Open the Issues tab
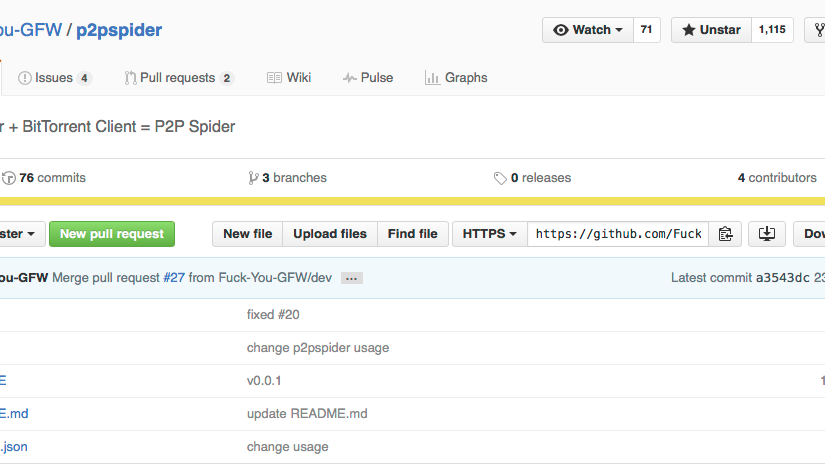This screenshot has width=825, height=472. click(55, 78)
